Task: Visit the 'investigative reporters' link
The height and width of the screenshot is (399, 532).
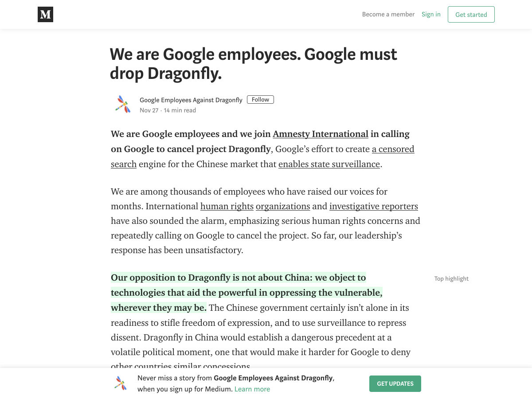Action: 374,206
